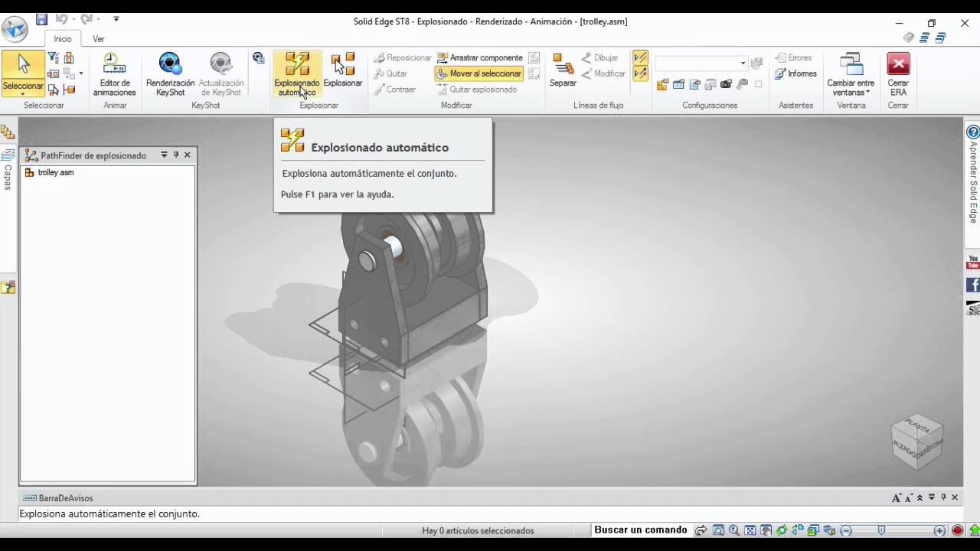Open the Solid Edge application button
This screenshot has width=980, height=551.
(x=15, y=29)
